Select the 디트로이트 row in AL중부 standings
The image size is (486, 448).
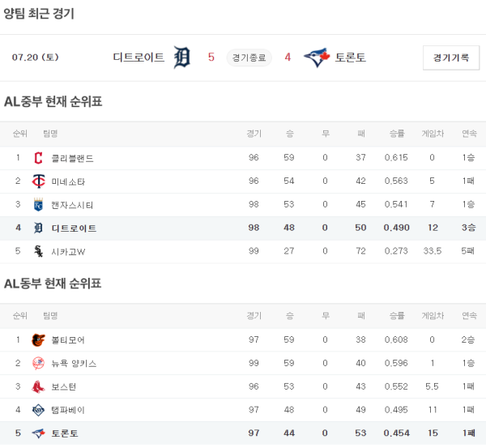[x=243, y=228]
